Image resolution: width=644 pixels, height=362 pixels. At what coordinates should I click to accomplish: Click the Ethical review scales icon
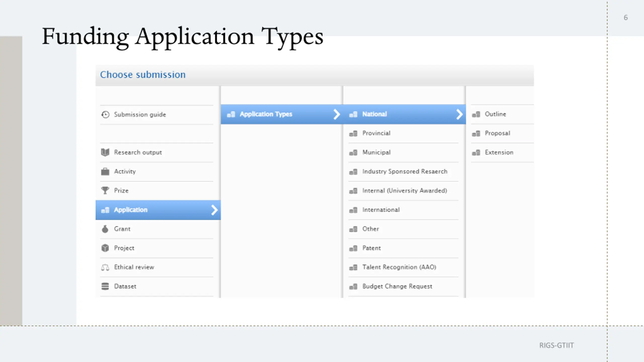pyautogui.click(x=105, y=267)
